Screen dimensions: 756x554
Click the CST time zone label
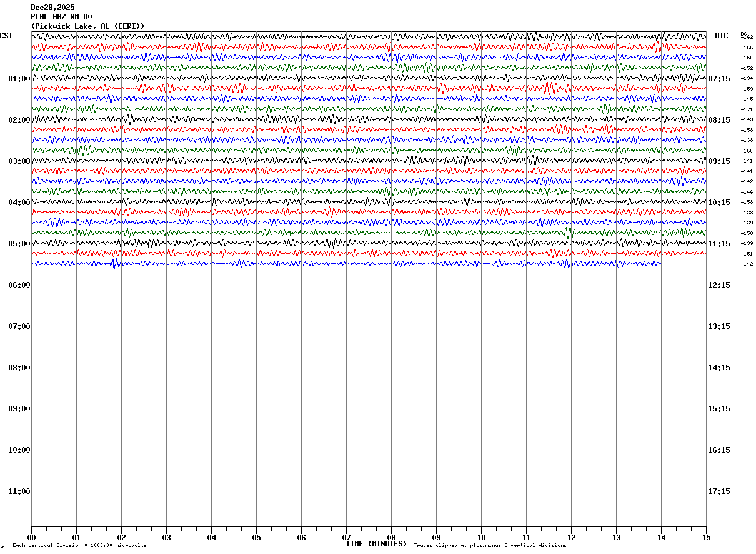coord(6,36)
